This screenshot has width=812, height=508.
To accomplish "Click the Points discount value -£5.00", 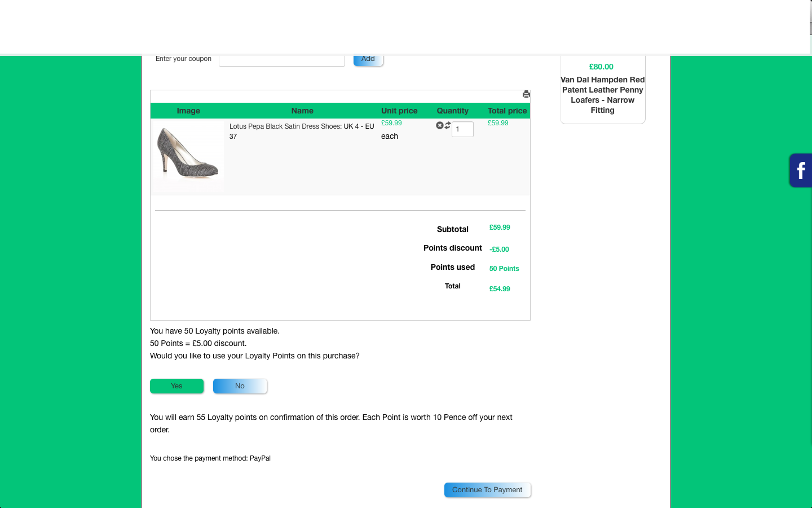I will click(x=499, y=249).
